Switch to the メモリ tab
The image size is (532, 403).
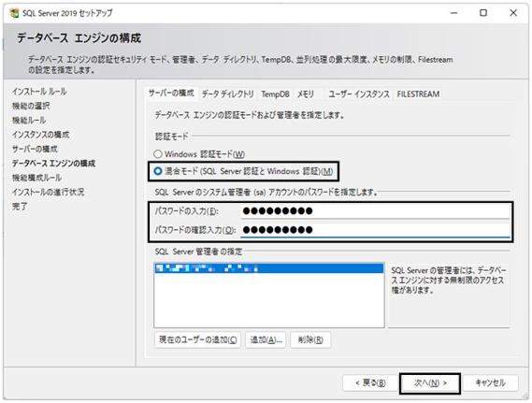(306, 94)
